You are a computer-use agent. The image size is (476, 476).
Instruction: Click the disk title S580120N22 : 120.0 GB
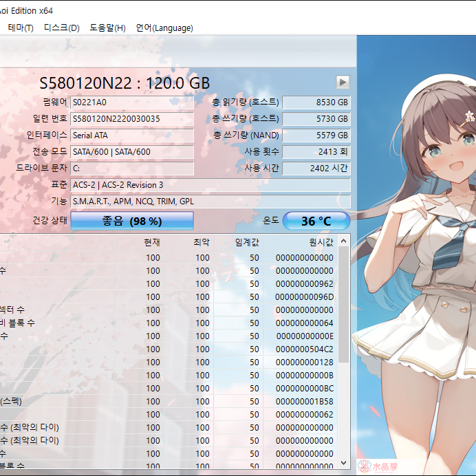pyautogui.click(x=125, y=83)
